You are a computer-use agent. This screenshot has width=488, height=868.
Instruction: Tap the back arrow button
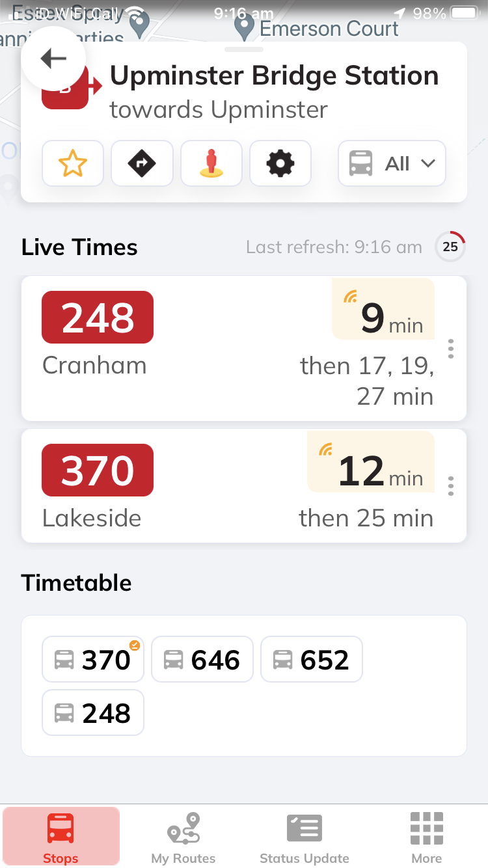pyautogui.click(x=53, y=59)
